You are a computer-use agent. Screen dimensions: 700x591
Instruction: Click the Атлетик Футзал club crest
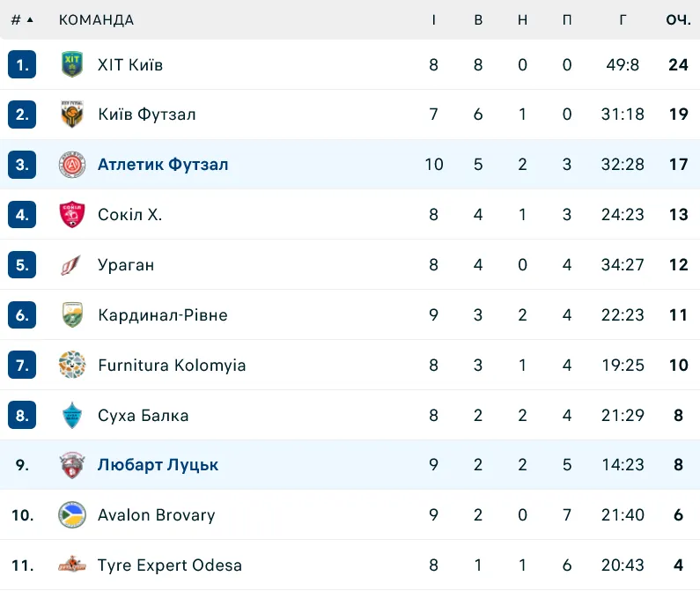[x=71, y=165]
